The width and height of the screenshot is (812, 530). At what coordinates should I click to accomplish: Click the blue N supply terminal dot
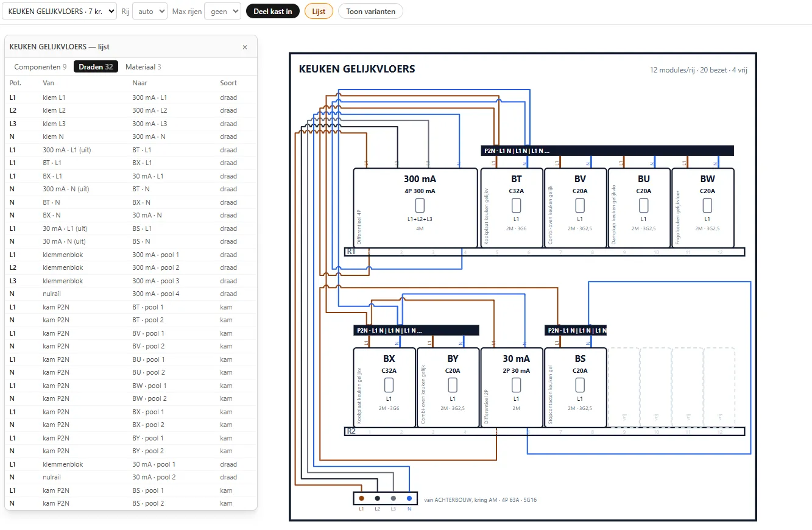click(409, 498)
